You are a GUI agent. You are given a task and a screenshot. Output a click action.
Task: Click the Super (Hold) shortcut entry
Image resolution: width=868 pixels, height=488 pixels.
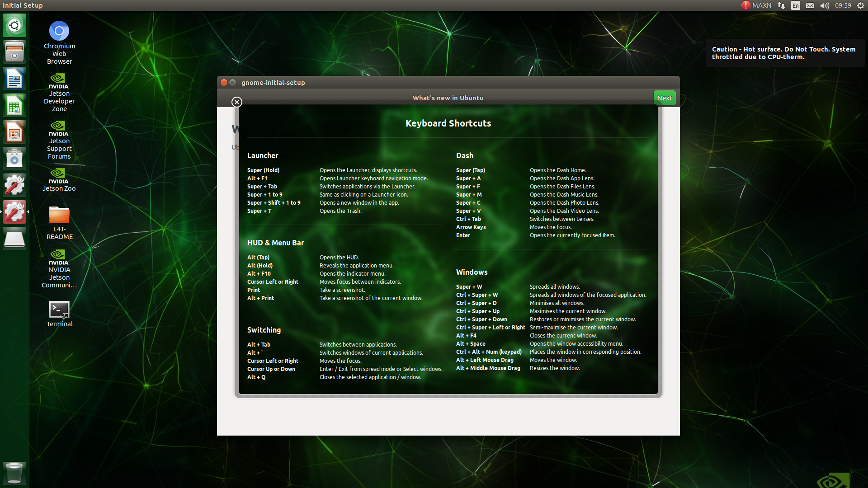coord(263,170)
